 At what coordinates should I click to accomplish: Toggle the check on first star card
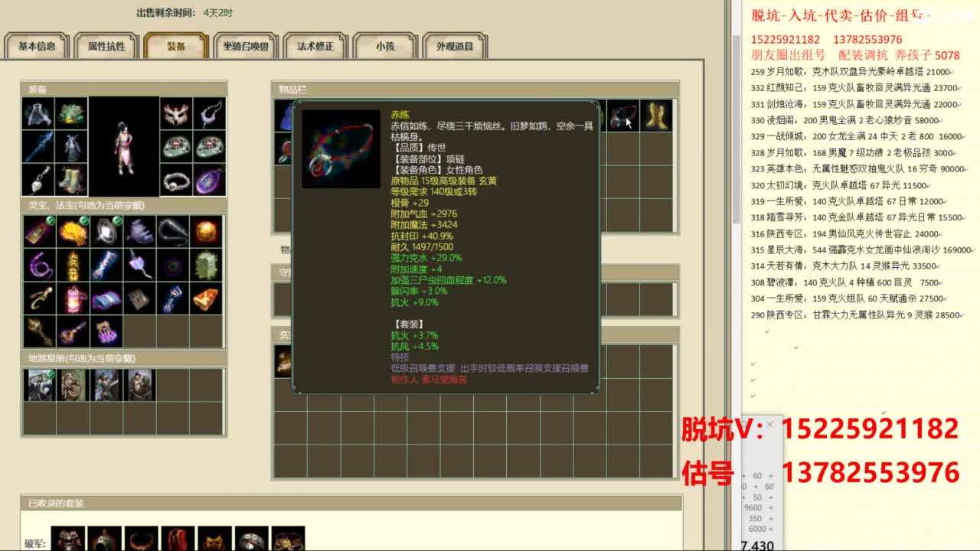click(x=51, y=374)
